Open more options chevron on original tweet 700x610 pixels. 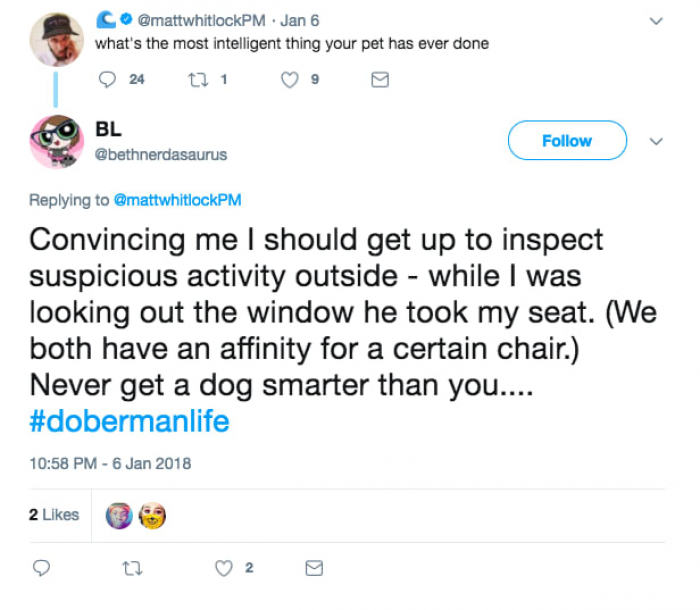(656, 20)
